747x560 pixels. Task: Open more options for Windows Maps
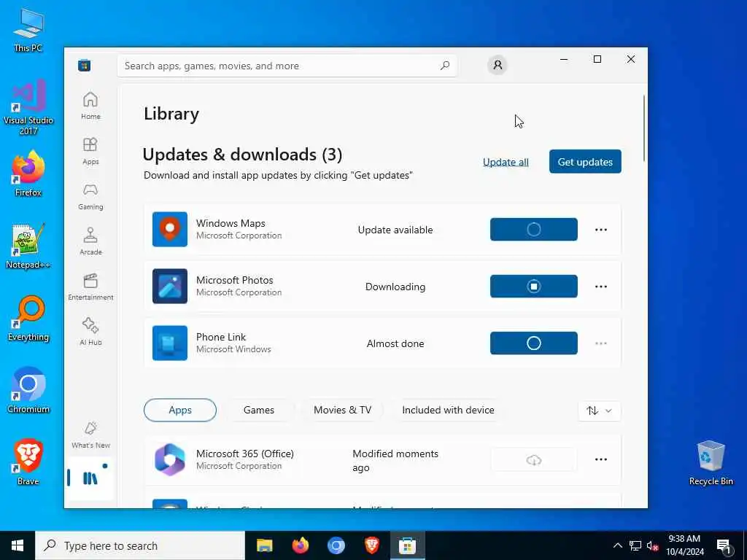pyautogui.click(x=601, y=230)
